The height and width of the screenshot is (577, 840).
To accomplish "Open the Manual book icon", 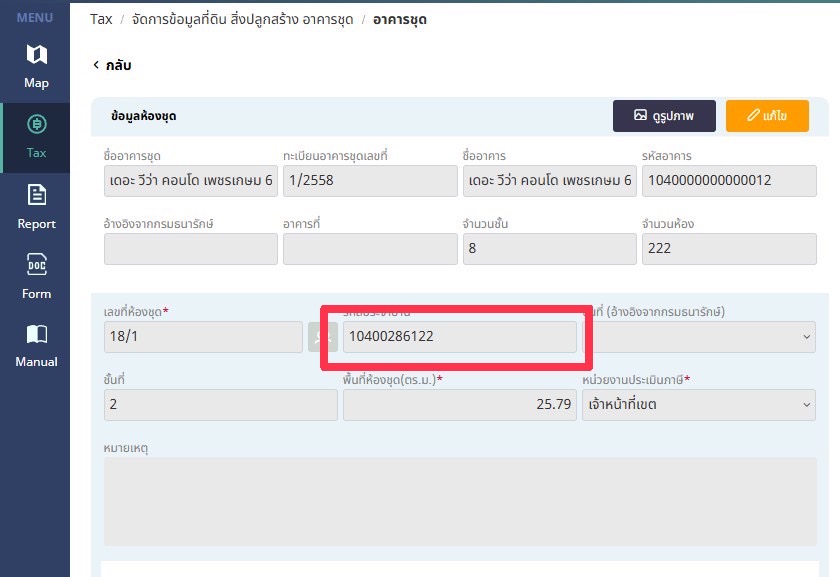I will [x=36, y=345].
